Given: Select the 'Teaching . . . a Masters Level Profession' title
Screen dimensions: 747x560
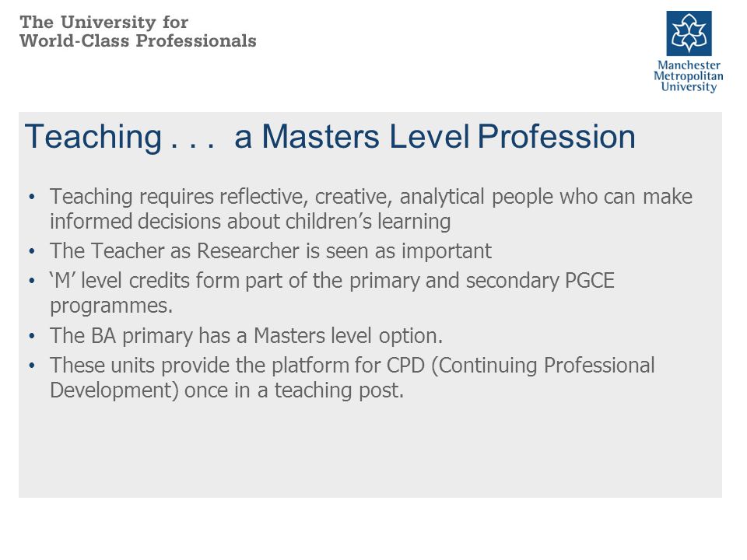Looking at the screenshot, I should [x=330, y=137].
